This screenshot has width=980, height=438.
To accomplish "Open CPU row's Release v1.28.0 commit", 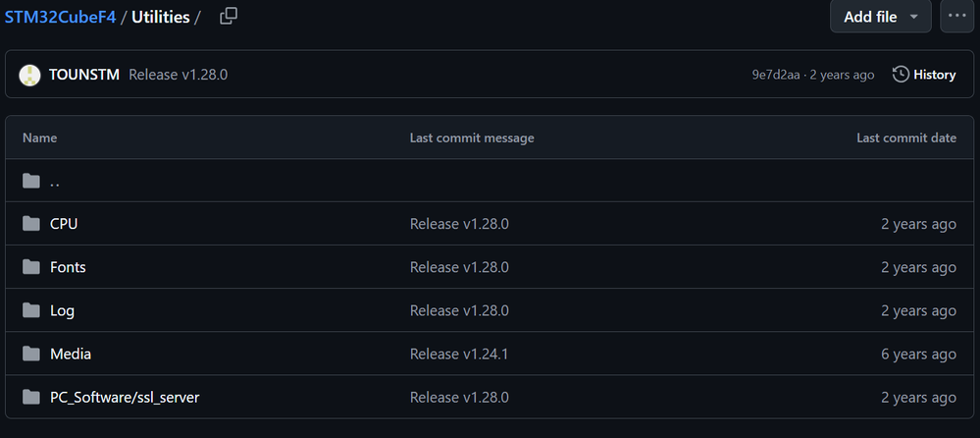I will [x=459, y=224].
